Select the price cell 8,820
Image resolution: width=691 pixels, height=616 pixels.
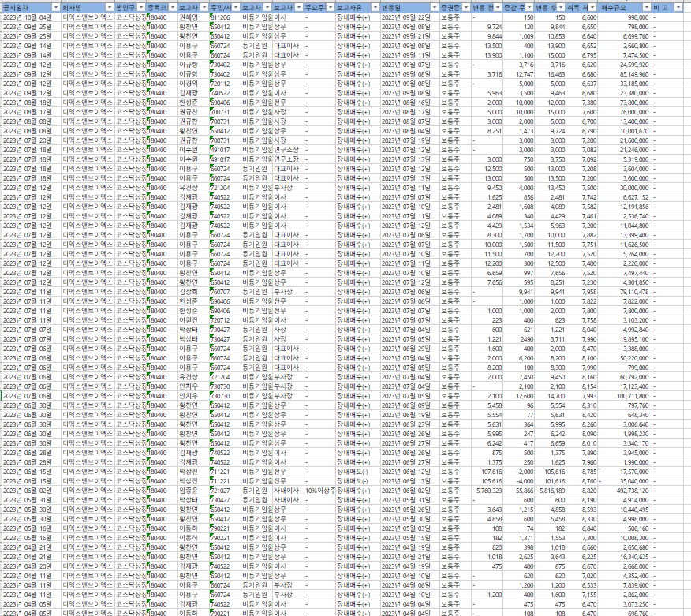point(581,491)
